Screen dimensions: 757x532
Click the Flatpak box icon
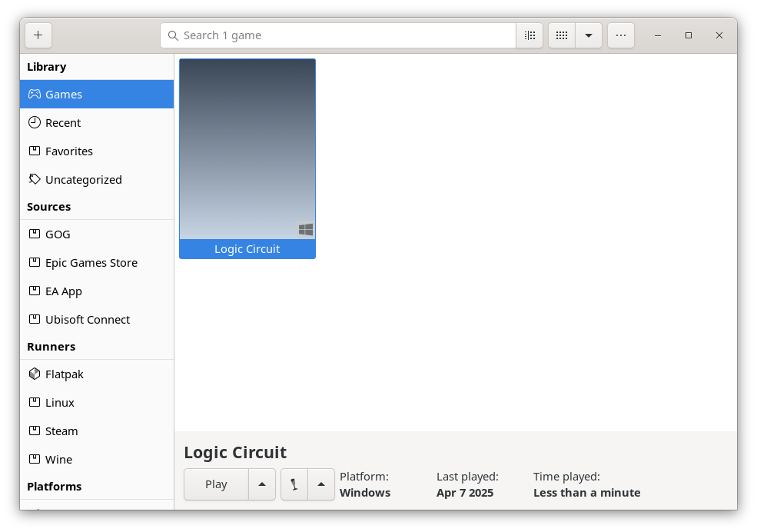pyautogui.click(x=35, y=374)
